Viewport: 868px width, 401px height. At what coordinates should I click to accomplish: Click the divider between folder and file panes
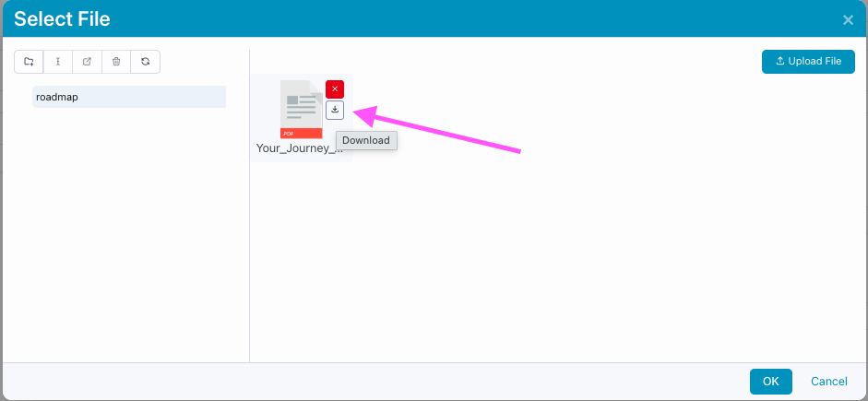click(x=250, y=230)
